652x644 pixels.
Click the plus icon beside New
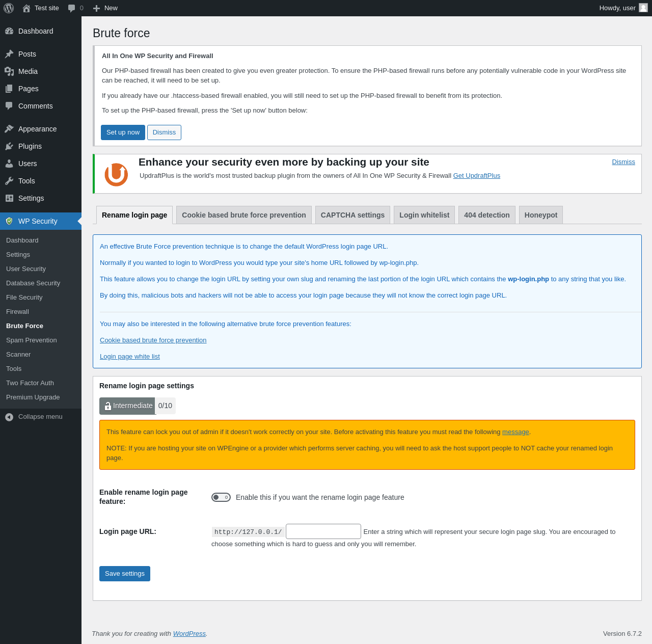[x=96, y=8]
